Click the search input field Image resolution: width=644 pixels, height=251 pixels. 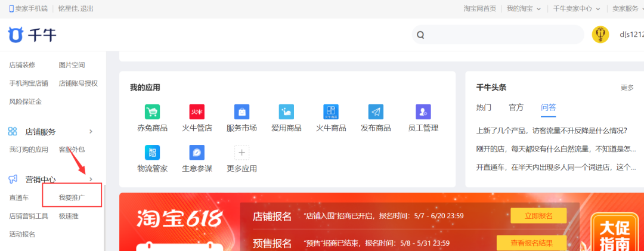(x=501, y=35)
